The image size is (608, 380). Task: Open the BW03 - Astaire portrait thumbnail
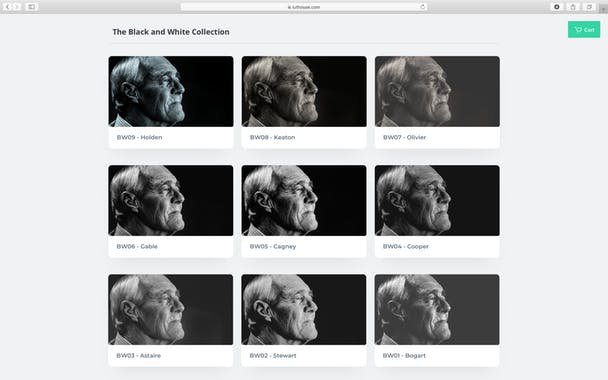click(x=171, y=309)
